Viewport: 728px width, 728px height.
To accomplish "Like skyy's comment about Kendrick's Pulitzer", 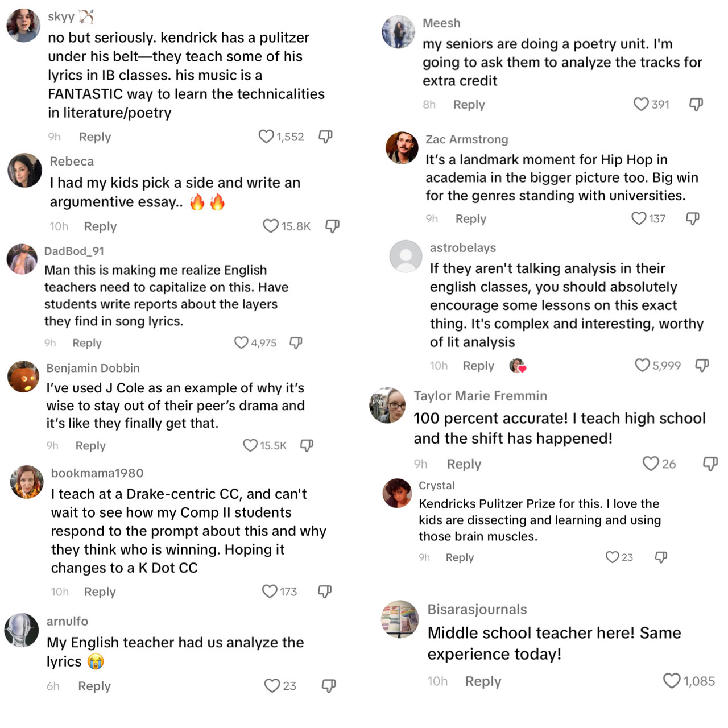I will pos(266,136).
